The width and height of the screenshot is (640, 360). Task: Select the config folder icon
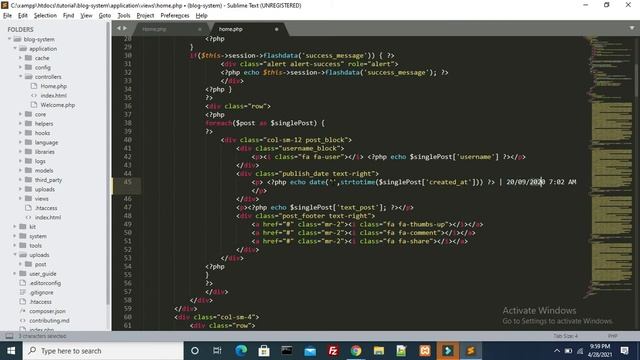28,67
